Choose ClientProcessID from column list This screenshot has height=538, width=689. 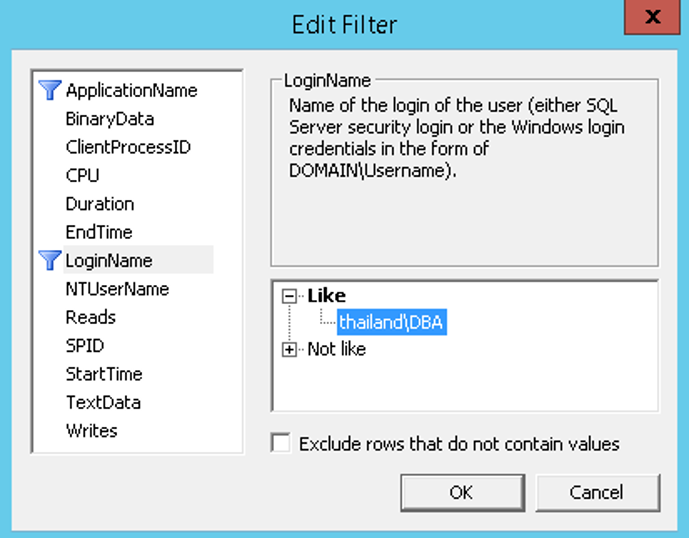(128, 147)
